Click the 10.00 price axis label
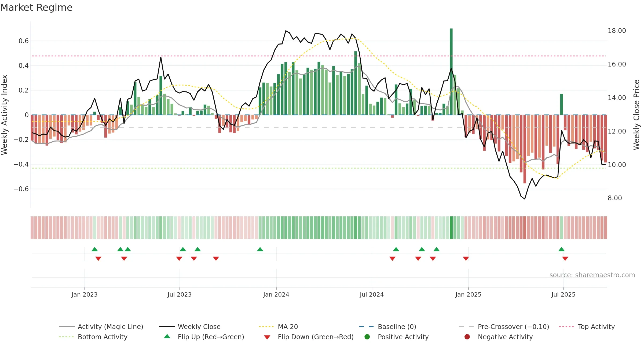This screenshot has height=362, width=644. click(617, 165)
